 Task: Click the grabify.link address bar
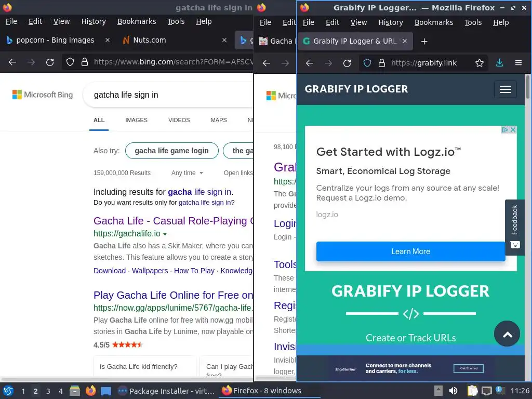click(x=424, y=63)
